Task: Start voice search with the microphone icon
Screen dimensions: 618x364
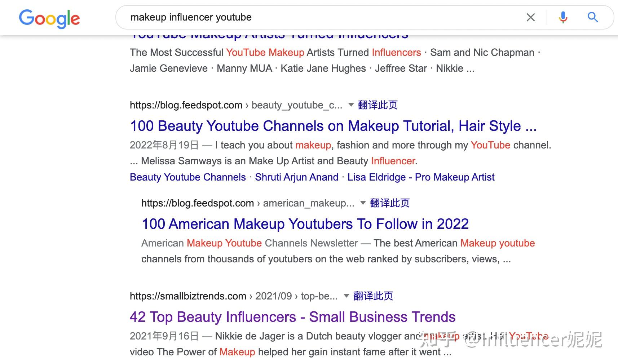Action: 563,17
